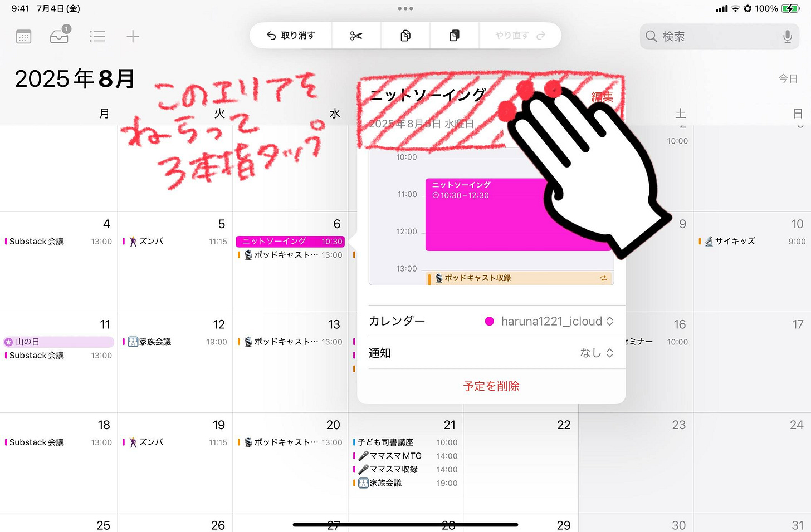This screenshot has height=532, width=811.
Task: Open 10:00 event on the 16th
Action: 656,342
